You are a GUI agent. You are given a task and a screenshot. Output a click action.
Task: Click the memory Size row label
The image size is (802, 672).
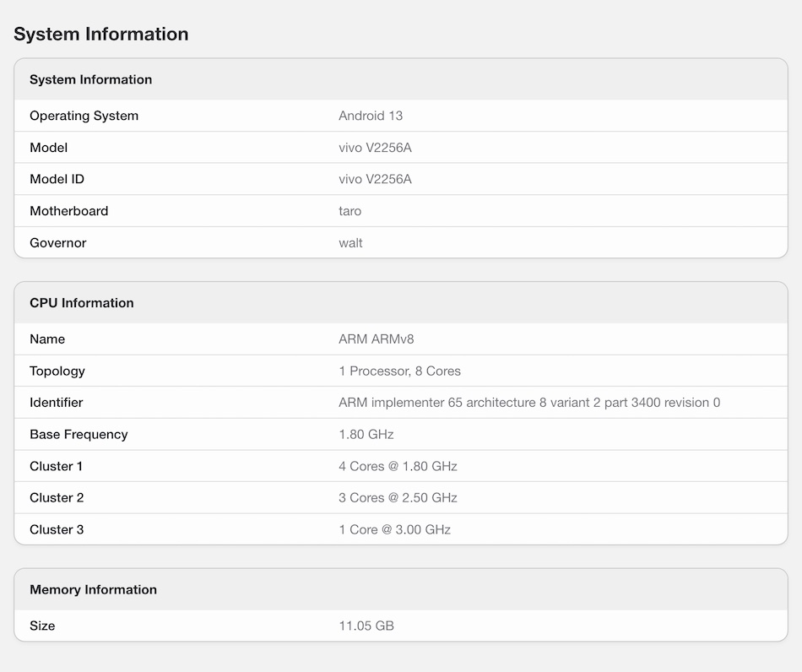[42, 626]
